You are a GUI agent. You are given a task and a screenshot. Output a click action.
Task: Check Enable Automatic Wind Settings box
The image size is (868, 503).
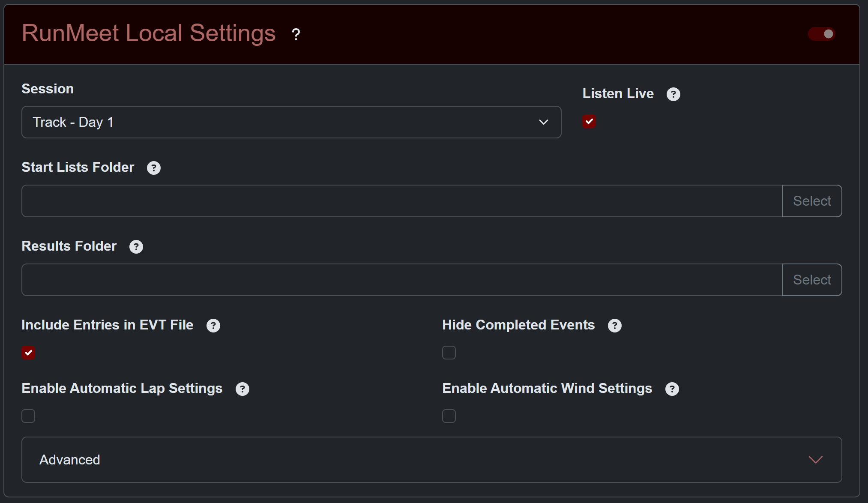[x=449, y=416]
